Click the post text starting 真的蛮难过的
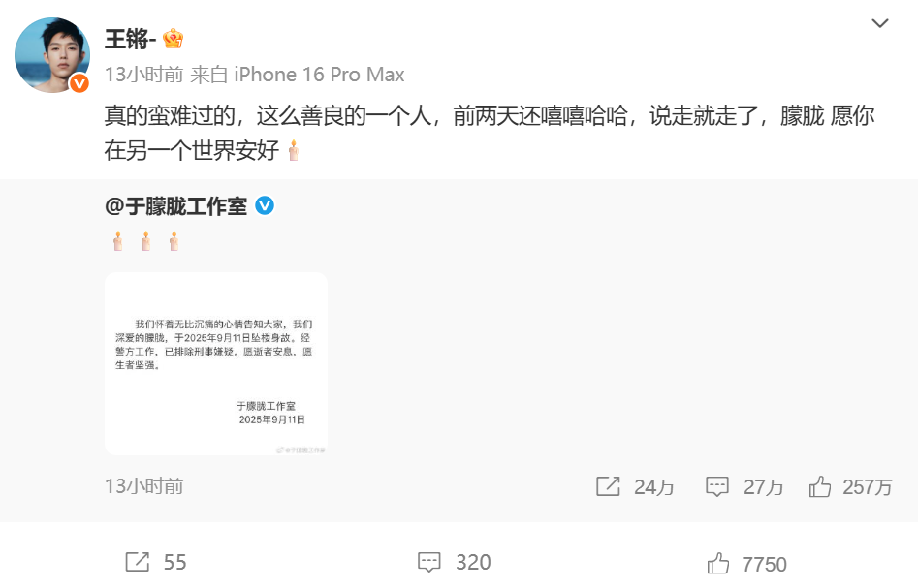This screenshot has width=918, height=588. click(x=490, y=133)
